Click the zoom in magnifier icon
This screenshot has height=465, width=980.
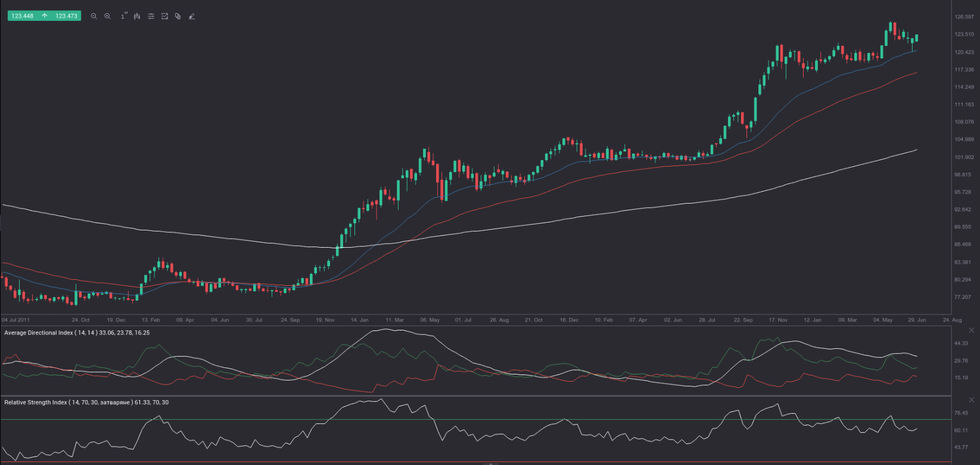point(107,16)
